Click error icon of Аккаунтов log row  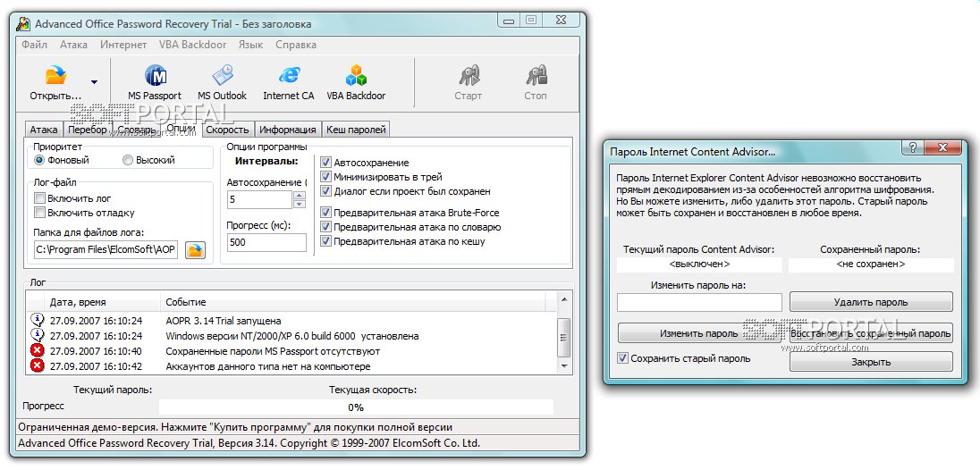(x=38, y=365)
